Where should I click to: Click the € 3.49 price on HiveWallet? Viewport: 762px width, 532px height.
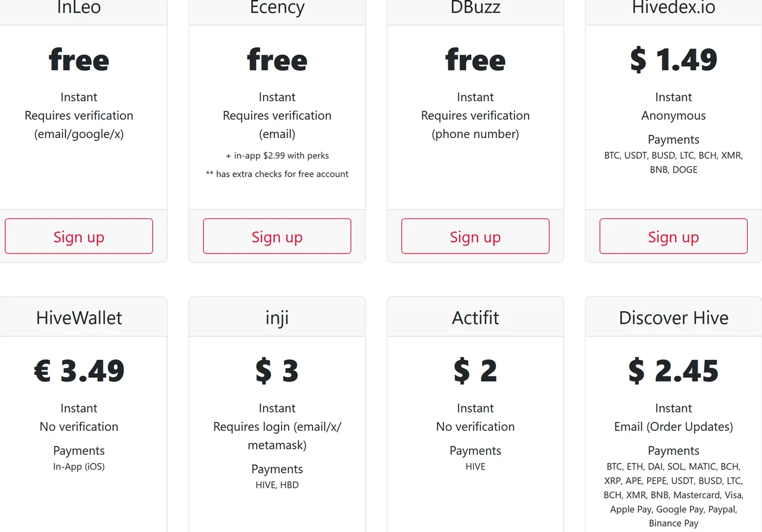79,371
